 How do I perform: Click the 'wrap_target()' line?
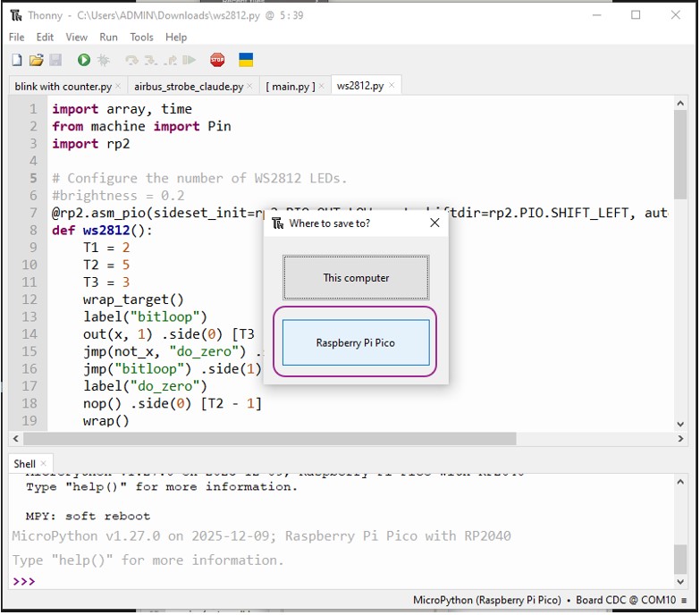tap(133, 299)
